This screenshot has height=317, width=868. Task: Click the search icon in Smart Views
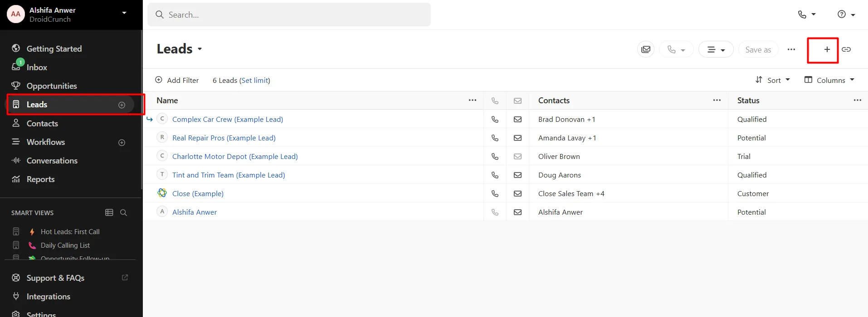click(x=123, y=213)
